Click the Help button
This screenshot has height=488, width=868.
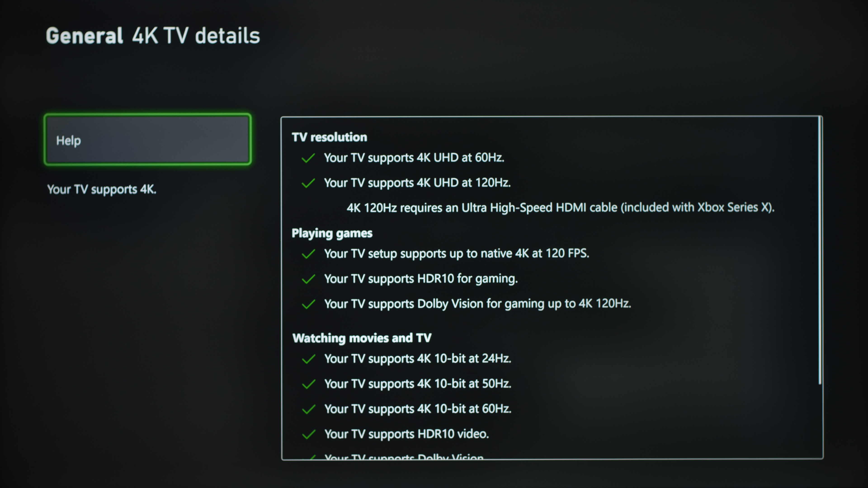pos(148,140)
